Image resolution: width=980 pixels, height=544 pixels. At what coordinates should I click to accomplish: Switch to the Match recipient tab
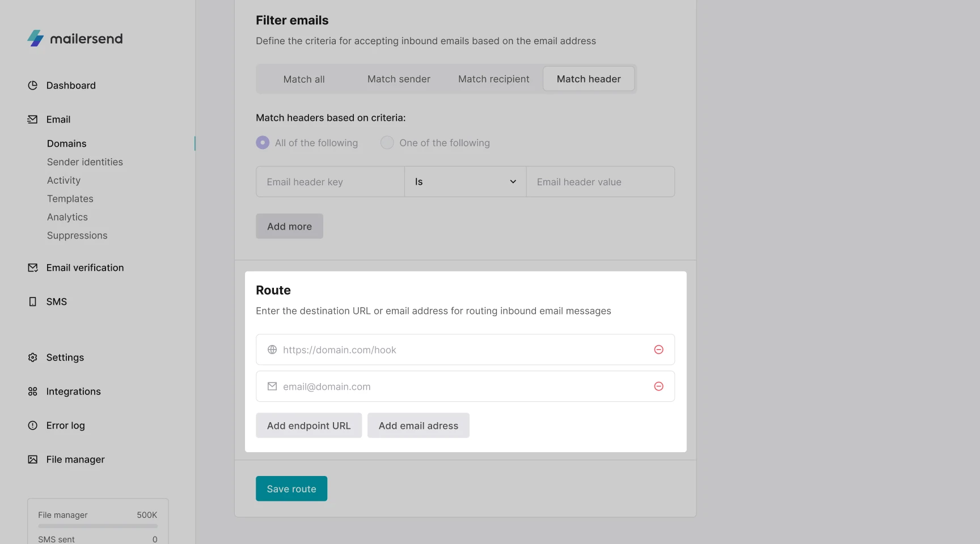493,79
